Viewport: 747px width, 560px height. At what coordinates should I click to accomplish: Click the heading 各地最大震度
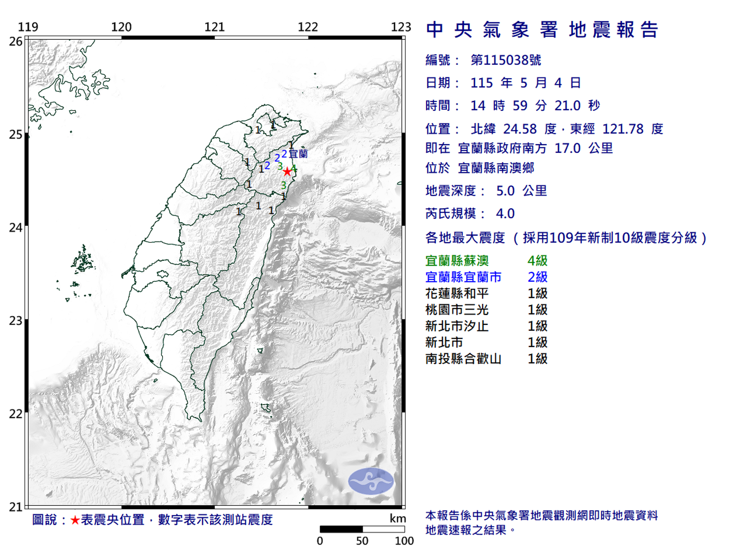(465, 238)
